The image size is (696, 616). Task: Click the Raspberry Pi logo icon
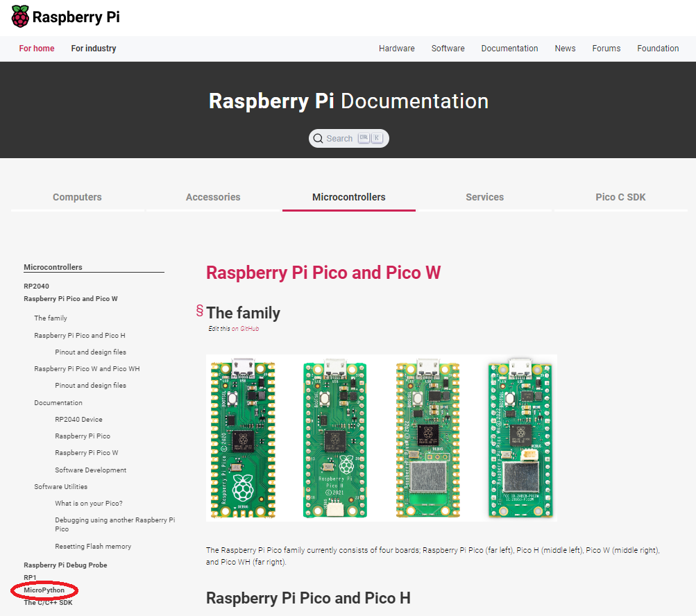[20, 17]
